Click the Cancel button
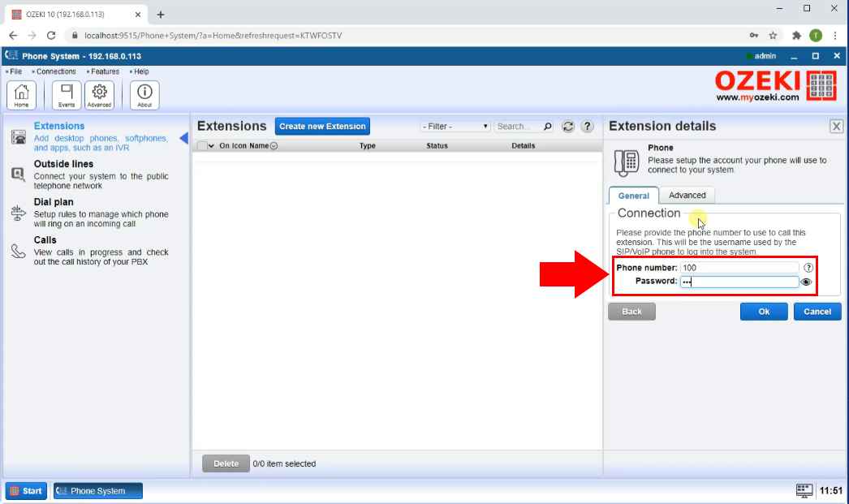The height and width of the screenshot is (504, 849). tap(817, 312)
